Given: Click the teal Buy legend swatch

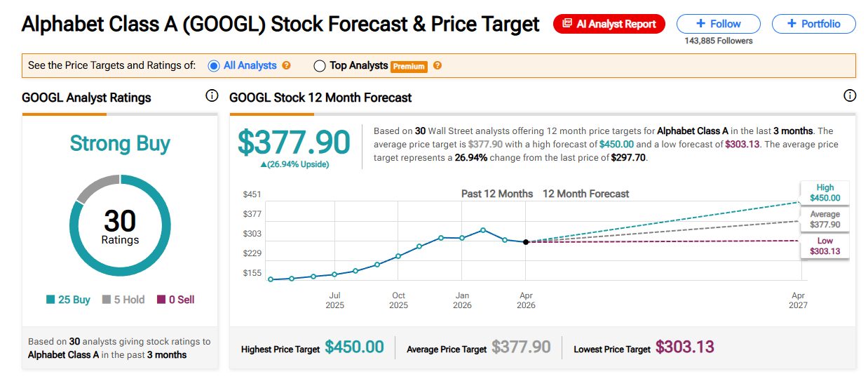Looking at the screenshot, I should pyautogui.click(x=50, y=300).
